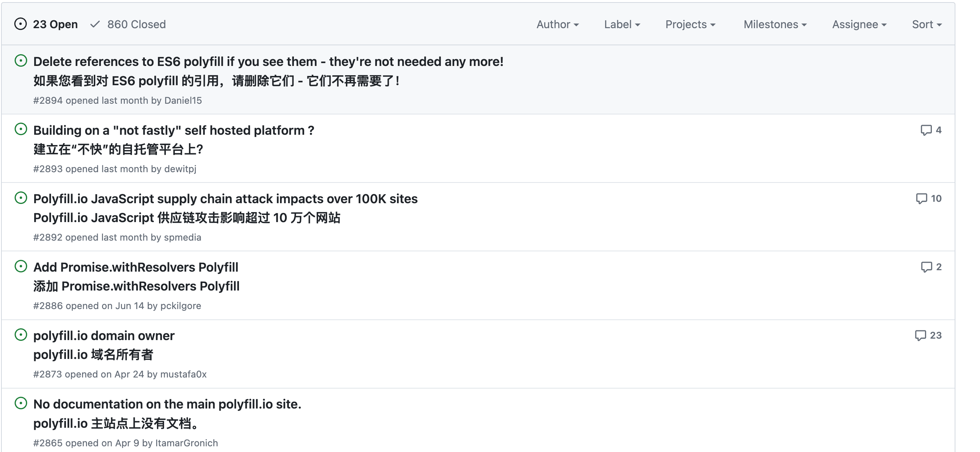Click '#2886 opened on Jun 14' metadata text
980x452 pixels.
[x=89, y=305]
